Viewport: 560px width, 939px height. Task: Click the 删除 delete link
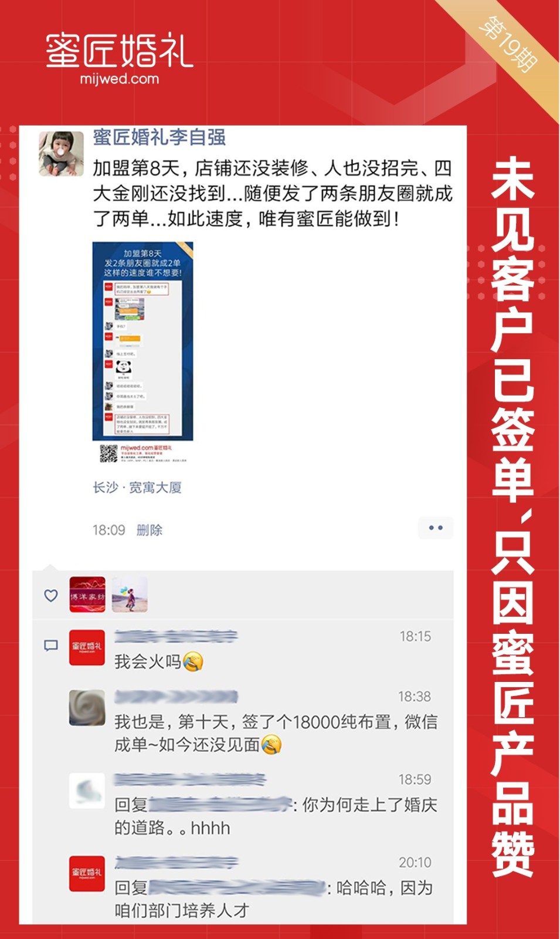149,530
